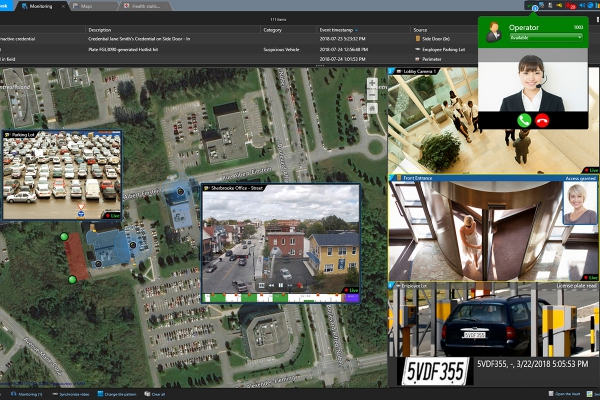
Task: Click Employee Parking Lot source entry
Action: point(440,49)
